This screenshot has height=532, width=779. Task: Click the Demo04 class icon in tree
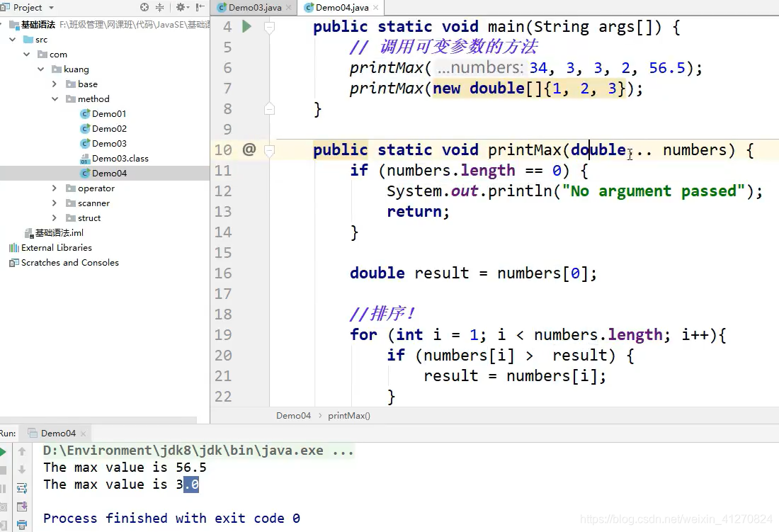coord(85,174)
